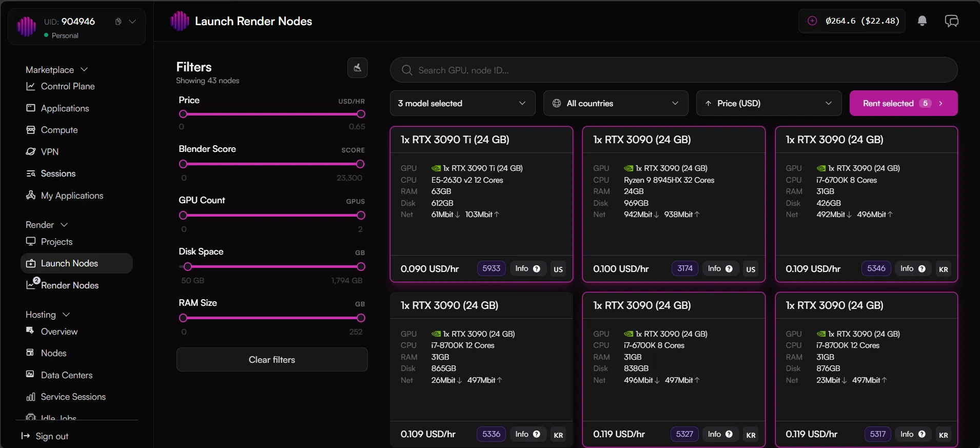This screenshot has width=980, height=448.
Task: Open Info for the 0.090 USD/hr node
Action: point(527,268)
